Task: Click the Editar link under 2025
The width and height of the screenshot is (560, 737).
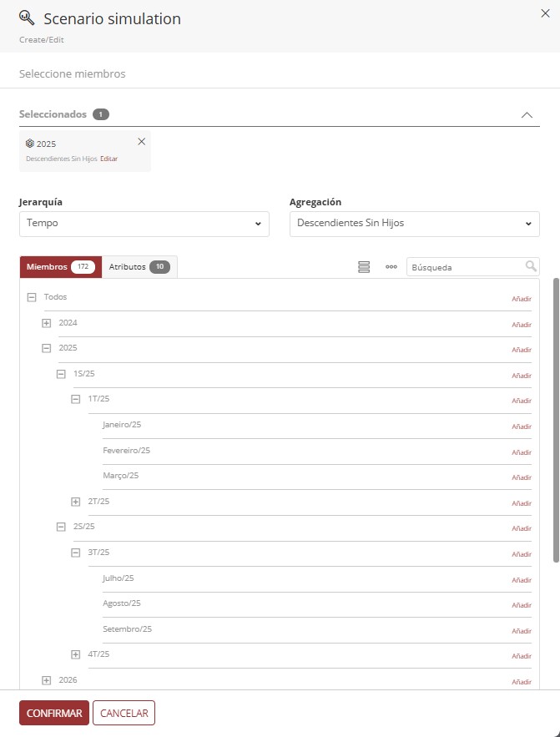Action: 108,158
